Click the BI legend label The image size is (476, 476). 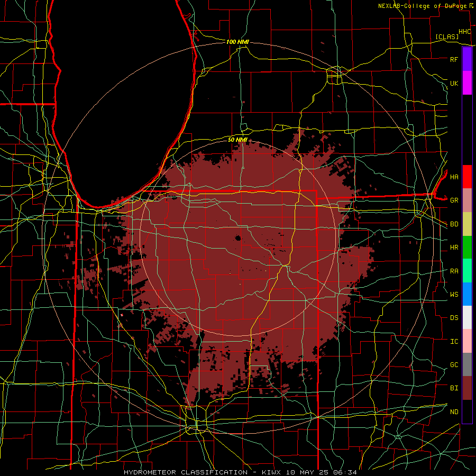tap(454, 388)
